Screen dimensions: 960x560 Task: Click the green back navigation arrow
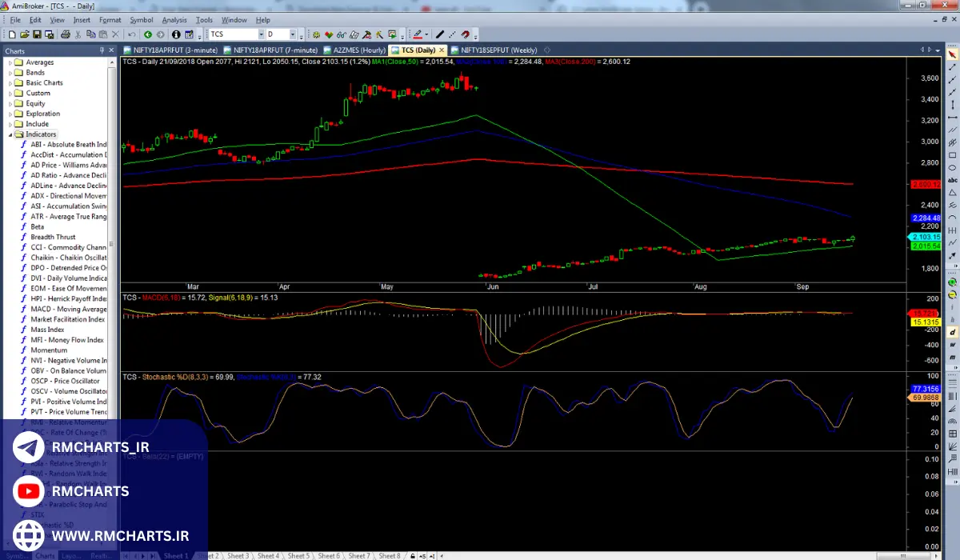148,34
